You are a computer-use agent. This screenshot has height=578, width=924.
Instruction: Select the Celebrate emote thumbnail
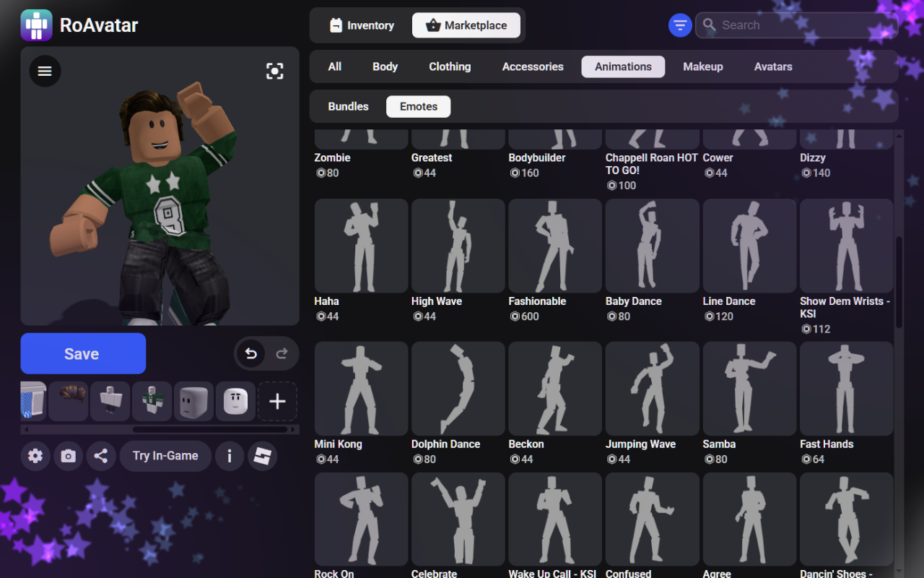(458, 519)
